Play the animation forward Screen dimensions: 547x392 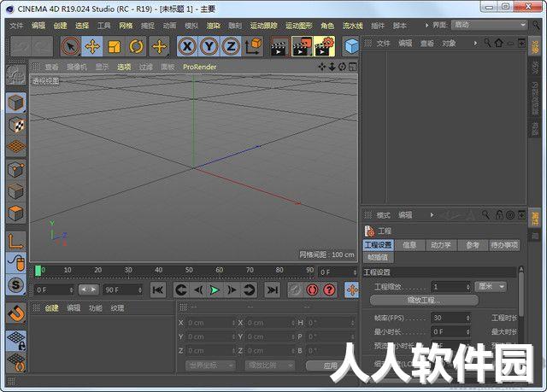click(215, 290)
